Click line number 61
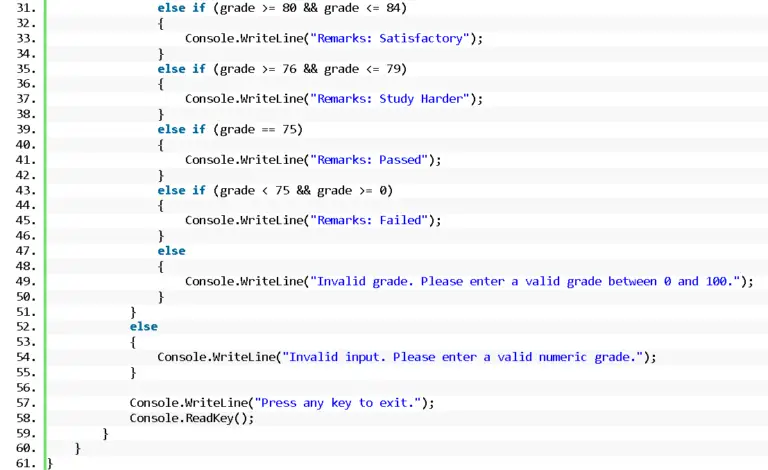Image resolution: width=768 pixels, height=470 pixels. pos(26,463)
